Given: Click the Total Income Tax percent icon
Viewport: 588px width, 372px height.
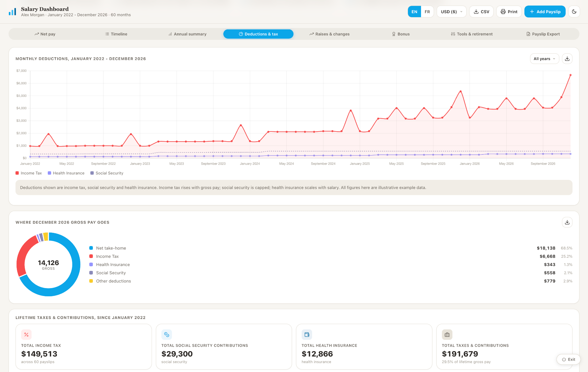Looking at the screenshot, I should [26, 335].
